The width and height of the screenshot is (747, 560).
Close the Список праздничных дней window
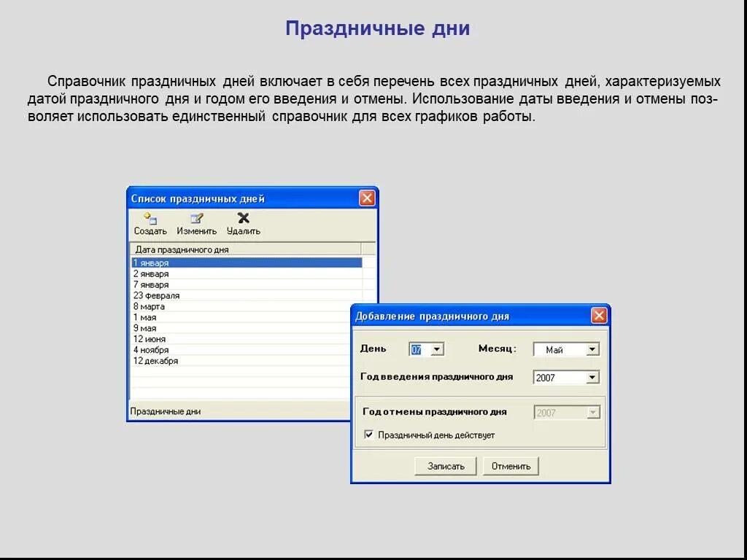click(367, 198)
